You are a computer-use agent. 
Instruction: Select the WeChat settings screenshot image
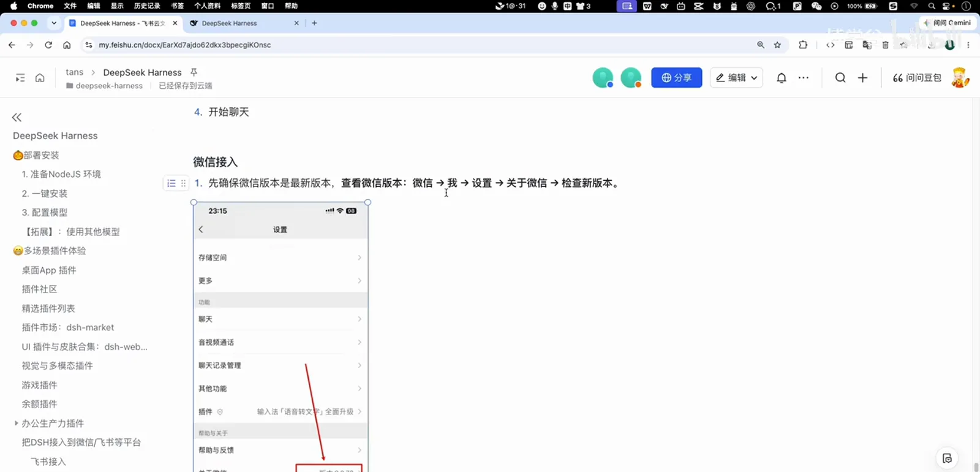(281, 337)
